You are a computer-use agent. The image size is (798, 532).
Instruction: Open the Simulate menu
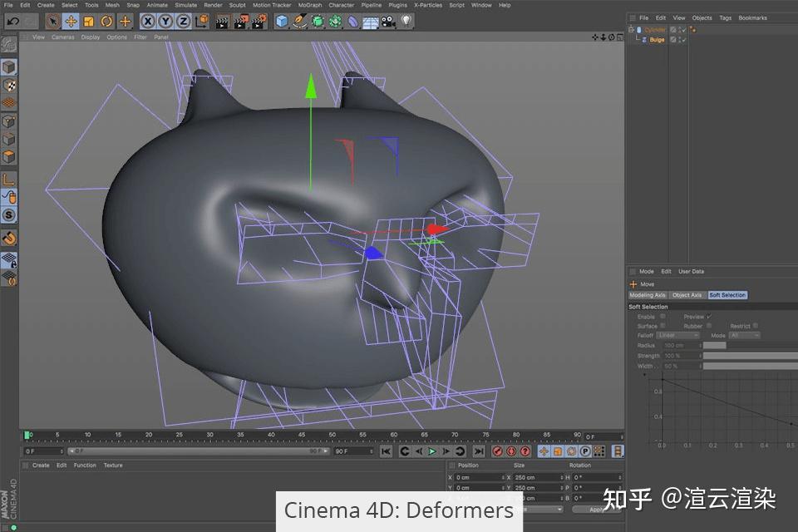(185, 5)
